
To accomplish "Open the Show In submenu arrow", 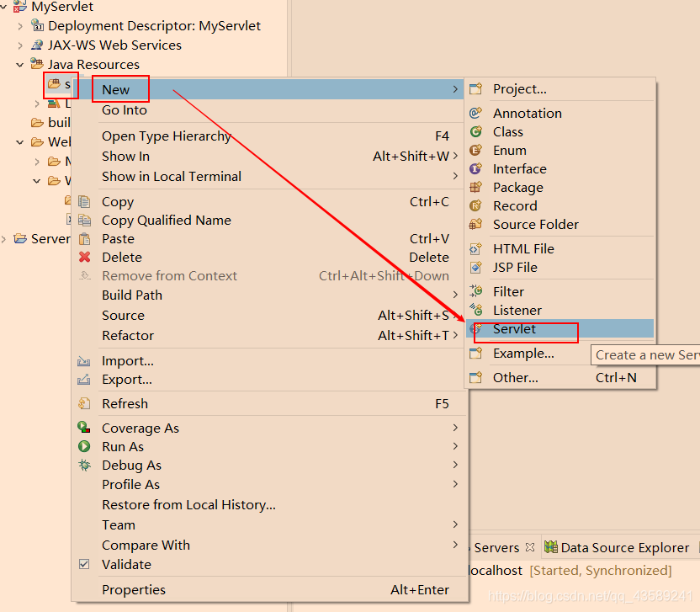I will pos(455,156).
